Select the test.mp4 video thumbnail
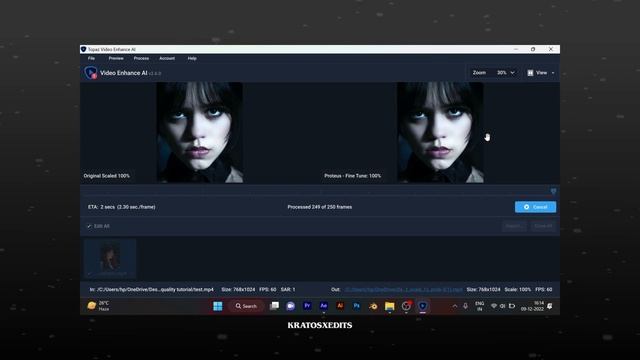This screenshot has height=360, width=640. pos(110,258)
